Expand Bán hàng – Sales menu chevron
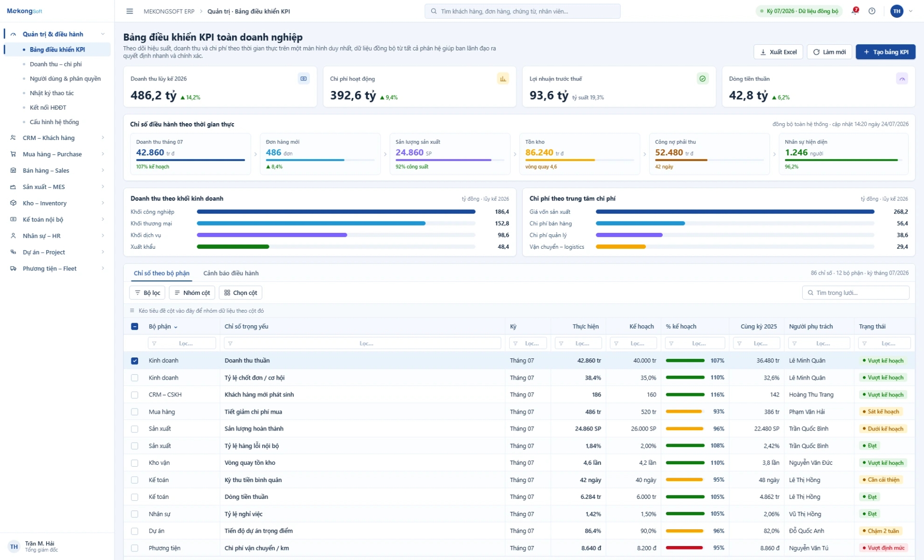 click(103, 170)
